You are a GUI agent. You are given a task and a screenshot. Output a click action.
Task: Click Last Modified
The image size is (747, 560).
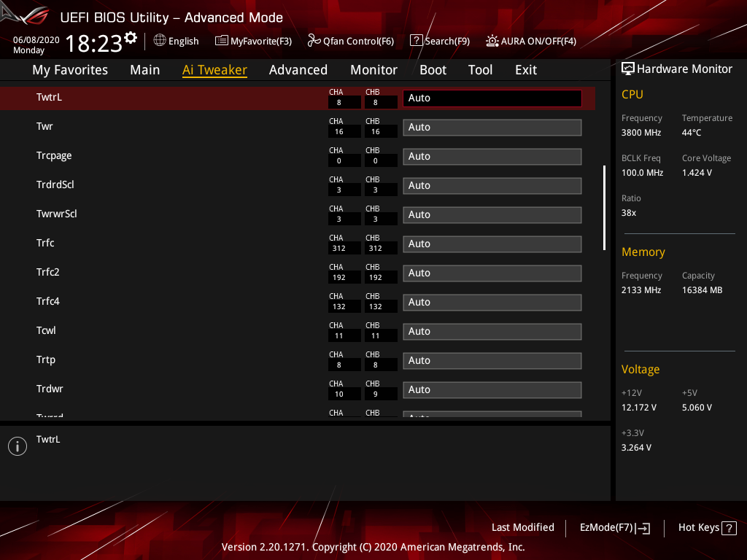pyautogui.click(x=522, y=527)
